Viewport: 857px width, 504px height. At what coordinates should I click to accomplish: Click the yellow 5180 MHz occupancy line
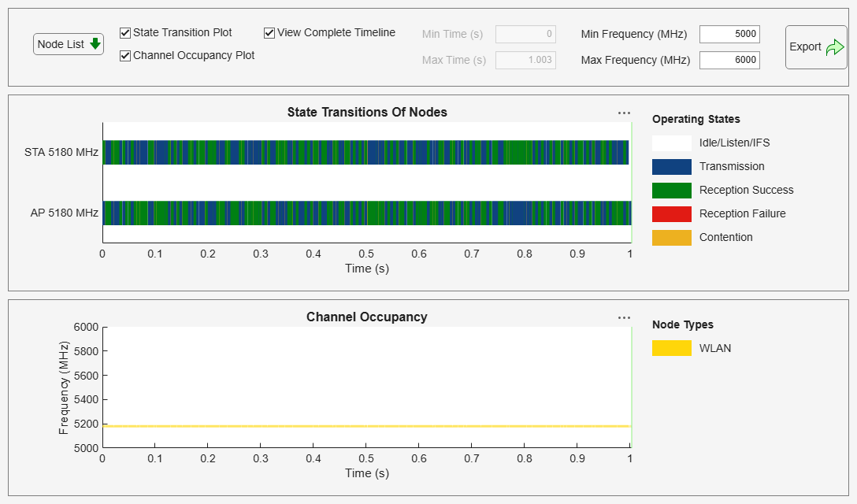(367, 426)
